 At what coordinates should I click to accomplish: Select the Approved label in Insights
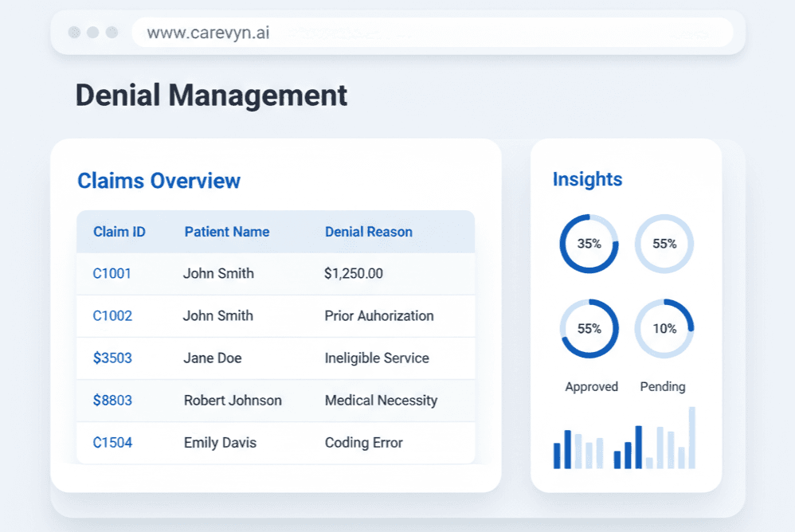[x=591, y=386]
